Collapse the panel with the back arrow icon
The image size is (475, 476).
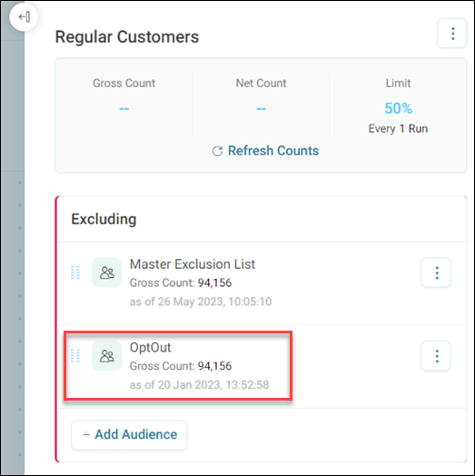(24, 16)
